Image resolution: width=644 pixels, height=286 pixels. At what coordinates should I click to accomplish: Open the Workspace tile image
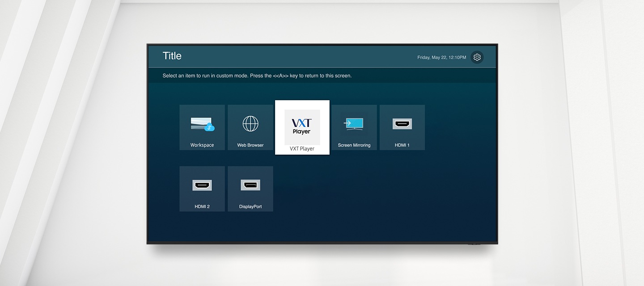[200, 123]
